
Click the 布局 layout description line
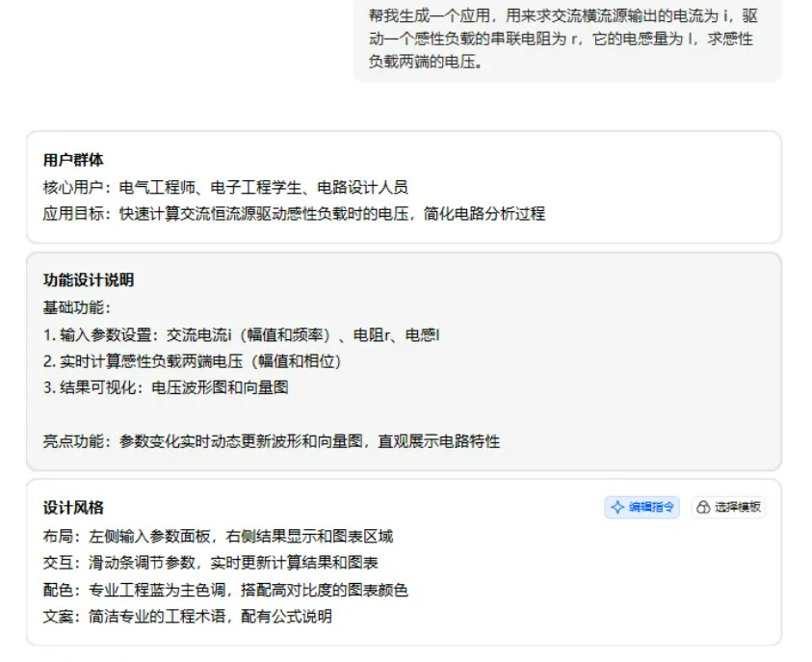pos(218,536)
